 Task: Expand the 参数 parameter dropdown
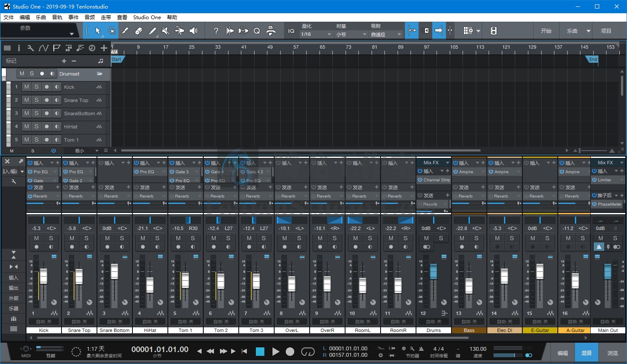pyautogui.click(x=71, y=34)
